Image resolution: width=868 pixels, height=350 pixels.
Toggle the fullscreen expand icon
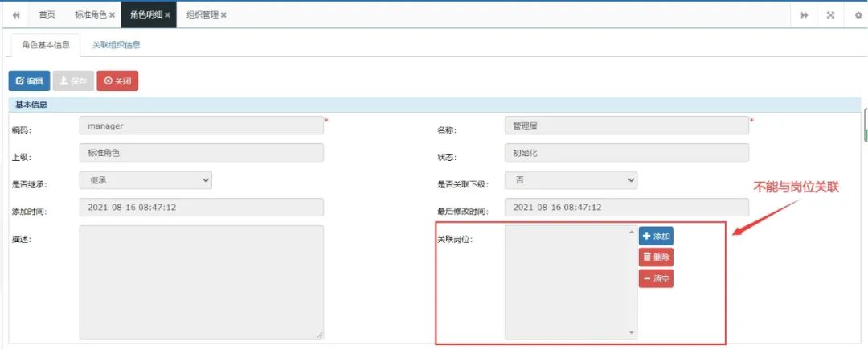830,15
